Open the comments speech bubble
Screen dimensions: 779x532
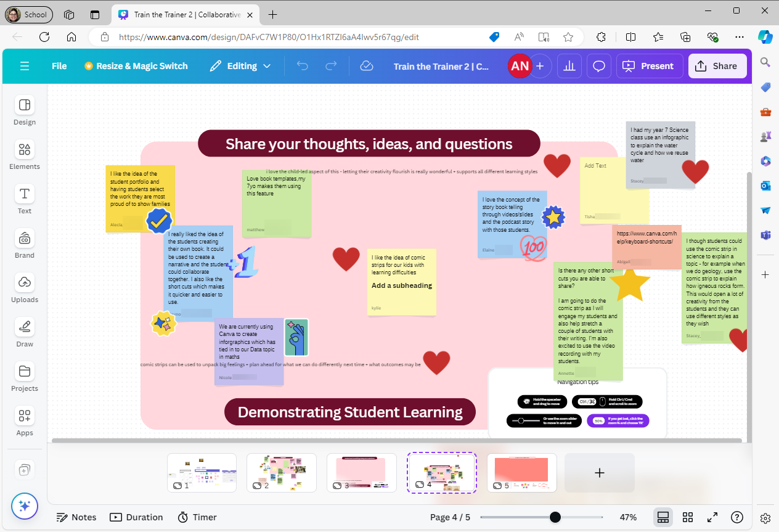599,66
